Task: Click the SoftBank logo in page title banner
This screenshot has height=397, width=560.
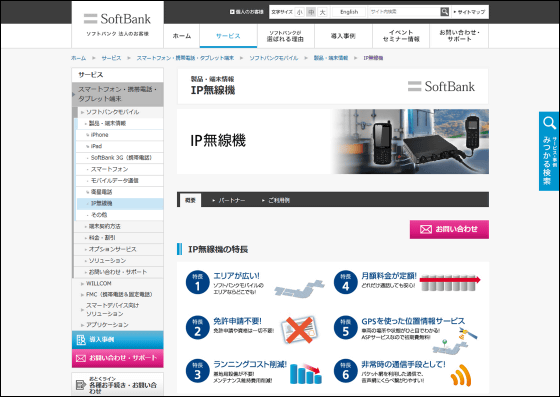Action: [441, 86]
